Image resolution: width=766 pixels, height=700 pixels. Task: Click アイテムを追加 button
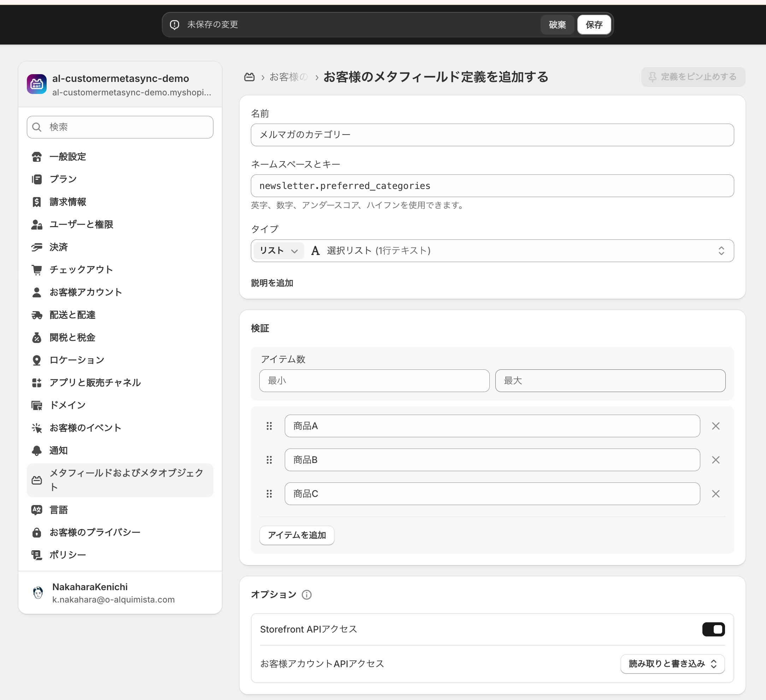click(x=296, y=535)
